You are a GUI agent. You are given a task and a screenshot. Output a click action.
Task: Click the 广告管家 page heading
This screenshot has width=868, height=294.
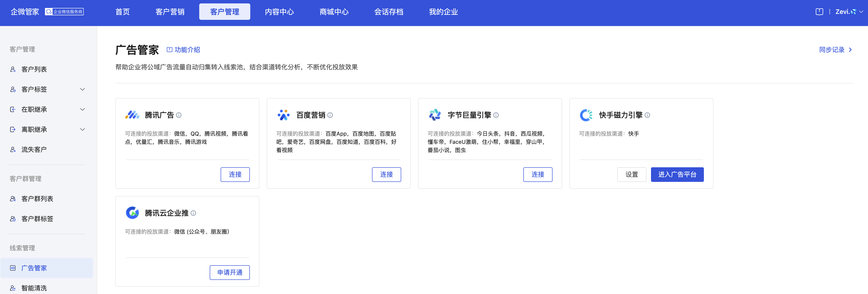coord(137,50)
